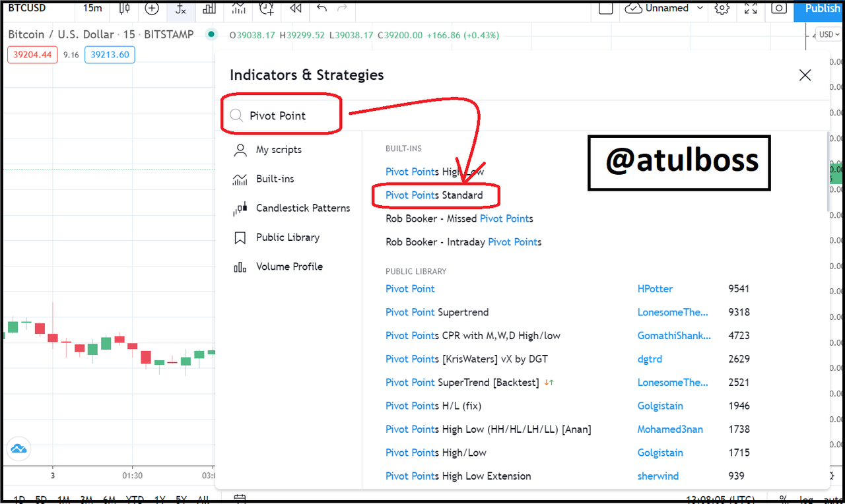The image size is (845, 504).
Task: Redo the chart action
Action: click(x=342, y=8)
